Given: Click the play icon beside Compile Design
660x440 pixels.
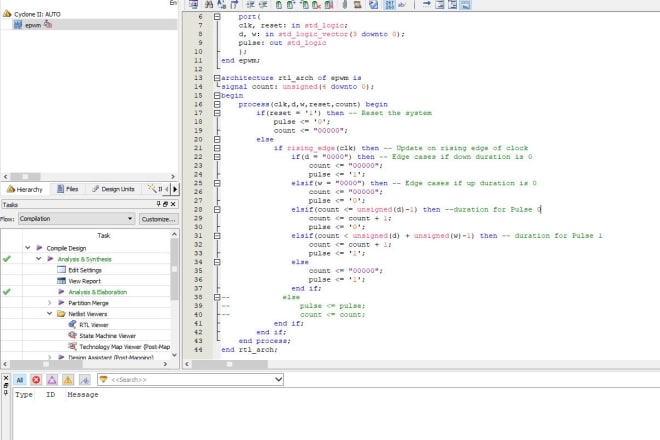Looking at the screenshot, I should coord(40,248).
